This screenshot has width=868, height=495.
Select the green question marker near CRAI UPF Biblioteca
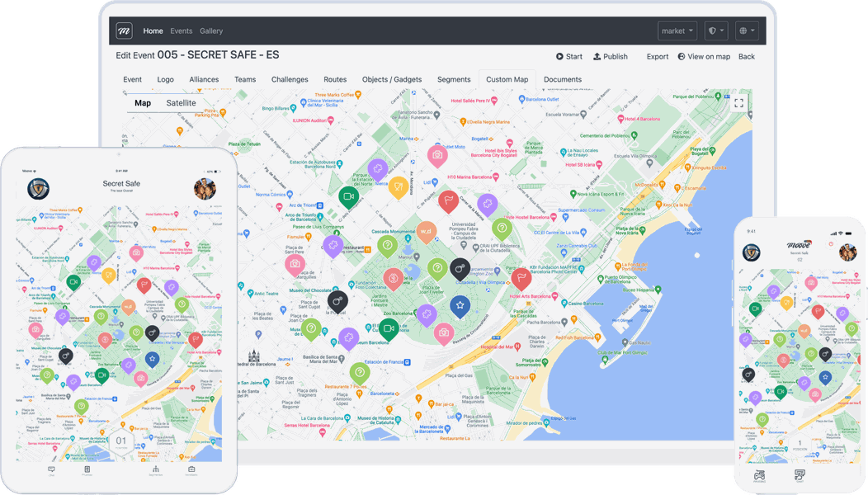point(502,229)
